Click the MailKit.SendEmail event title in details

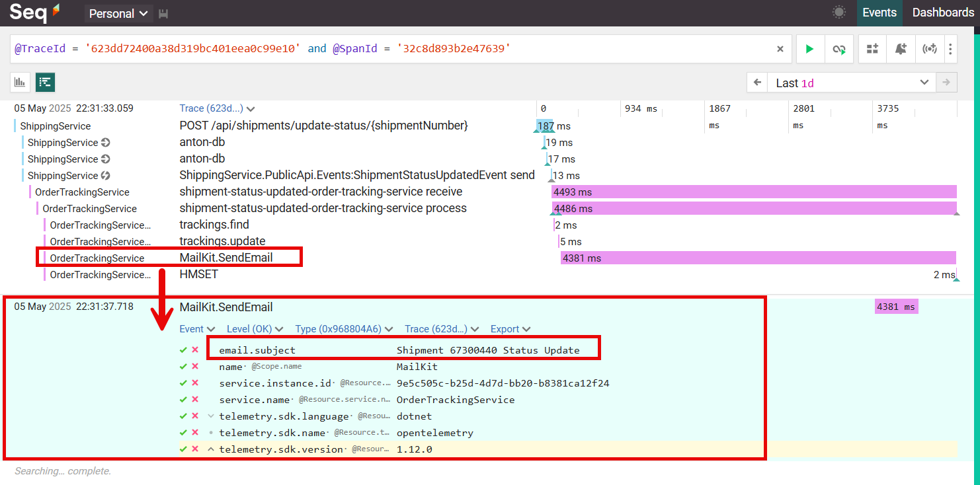click(x=226, y=307)
